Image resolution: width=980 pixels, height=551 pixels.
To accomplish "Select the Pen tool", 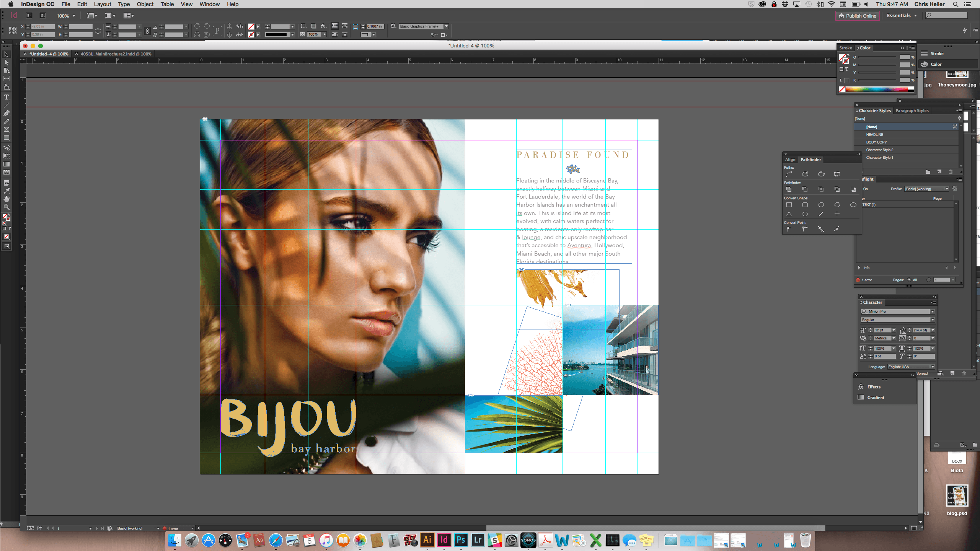I will tap(7, 113).
